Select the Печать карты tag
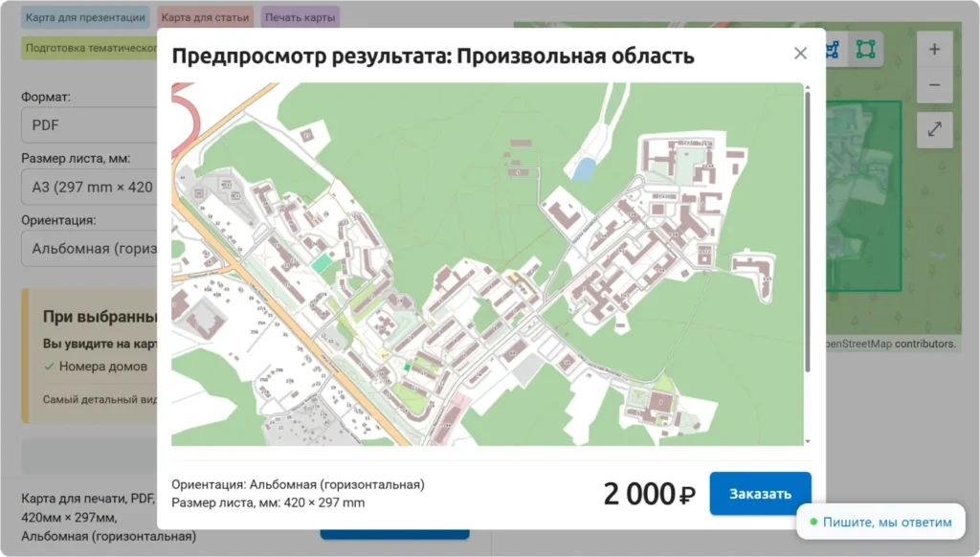980x557 pixels. [x=300, y=17]
